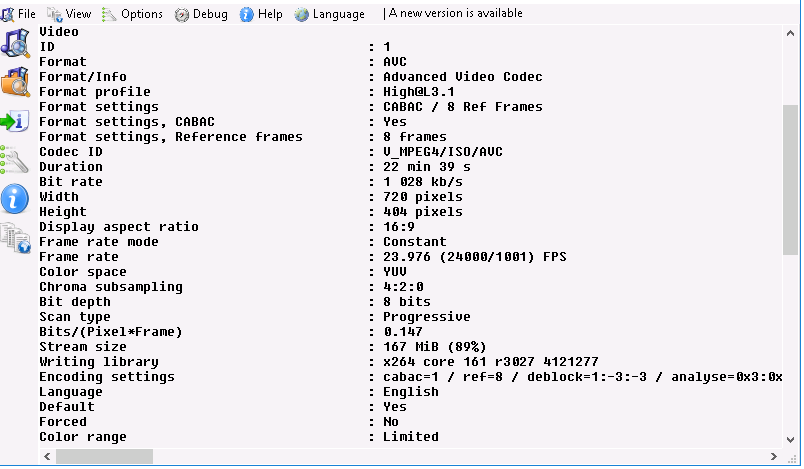Click the '16:9' aspect ratio value
Image resolution: width=804 pixels, height=469 pixels.
[x=399, y=227]
